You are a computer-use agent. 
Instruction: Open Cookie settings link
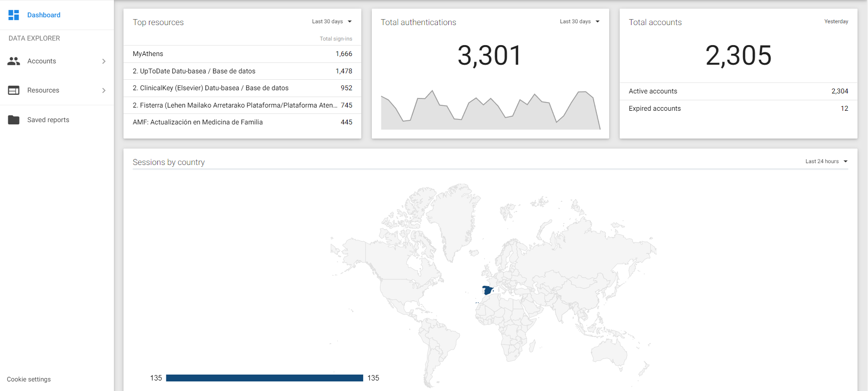[x=29, y=379]
